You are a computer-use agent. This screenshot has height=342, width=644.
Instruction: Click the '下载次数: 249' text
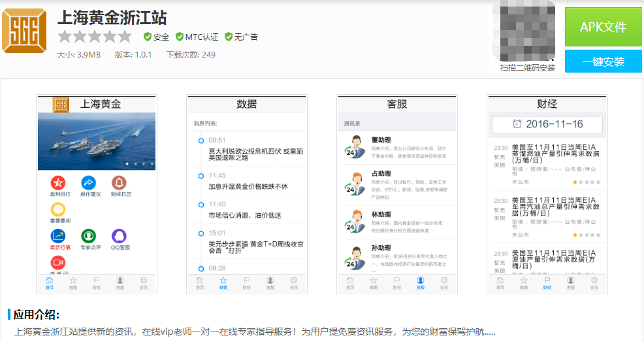191,55
